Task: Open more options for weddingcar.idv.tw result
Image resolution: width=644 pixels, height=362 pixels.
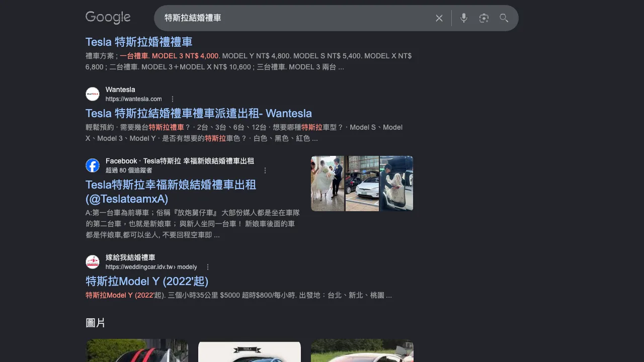Action: click(208, 267)
